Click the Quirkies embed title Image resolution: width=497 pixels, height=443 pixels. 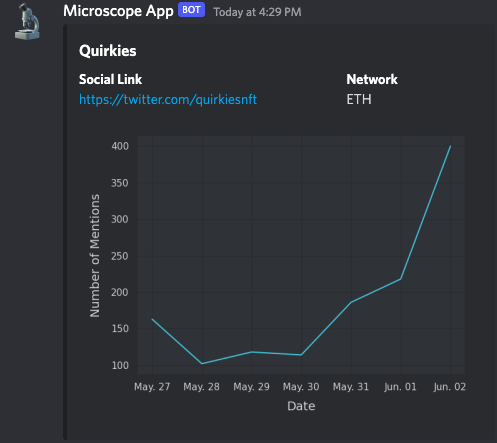click(108, 51)
